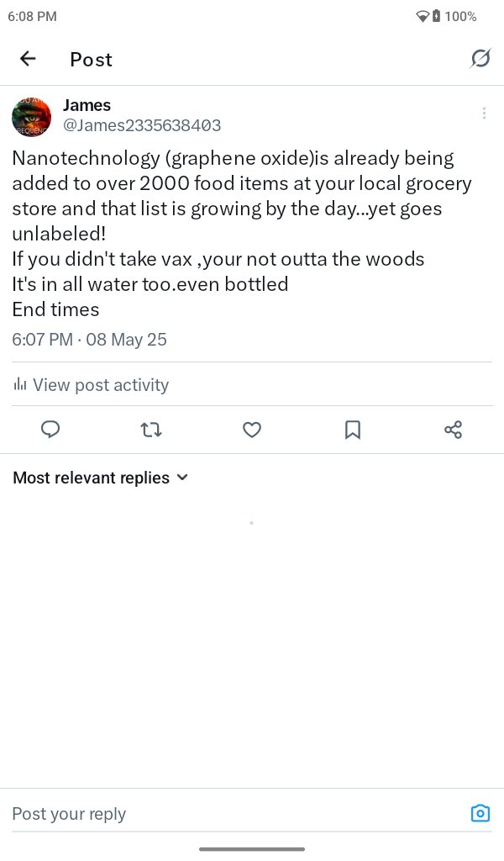
Task: Tap the reply speech bubble icon
Action: [x=50, y=430]
